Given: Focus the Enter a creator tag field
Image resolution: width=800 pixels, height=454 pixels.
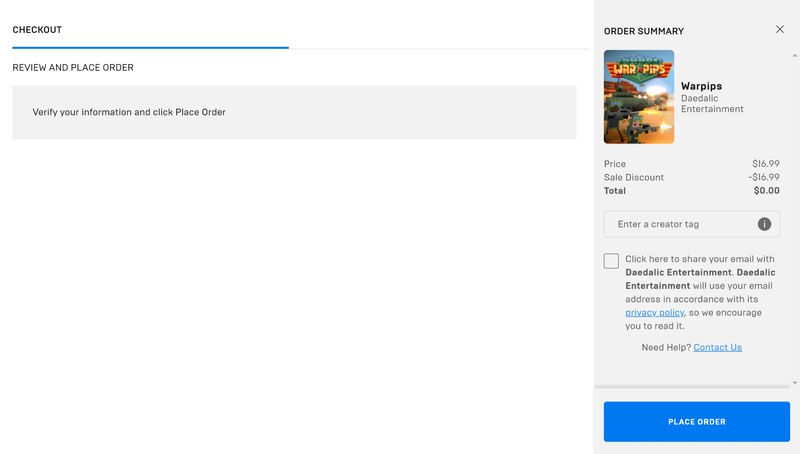Looking at the screenshot, I should point(691,224).
